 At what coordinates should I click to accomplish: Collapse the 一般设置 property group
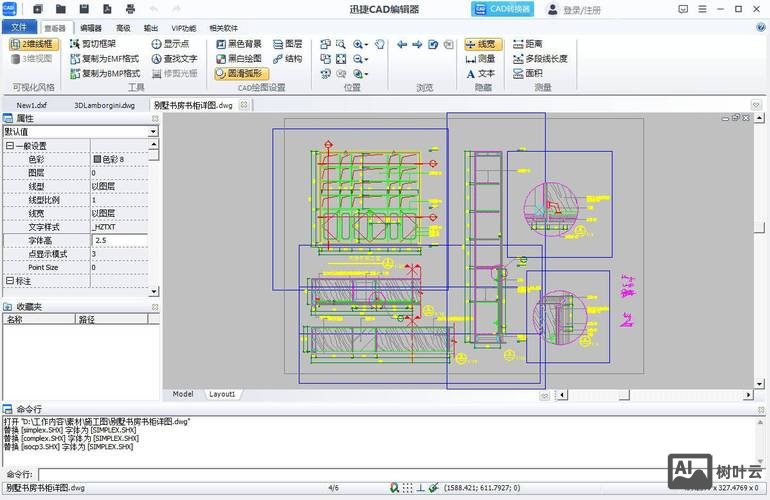10,145
